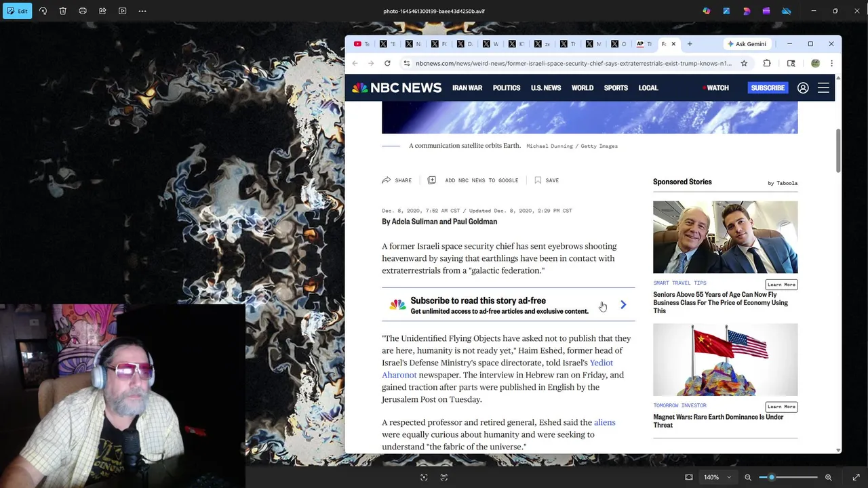
Task: Bookmark this page with the star icon
Action: [744, 63]
